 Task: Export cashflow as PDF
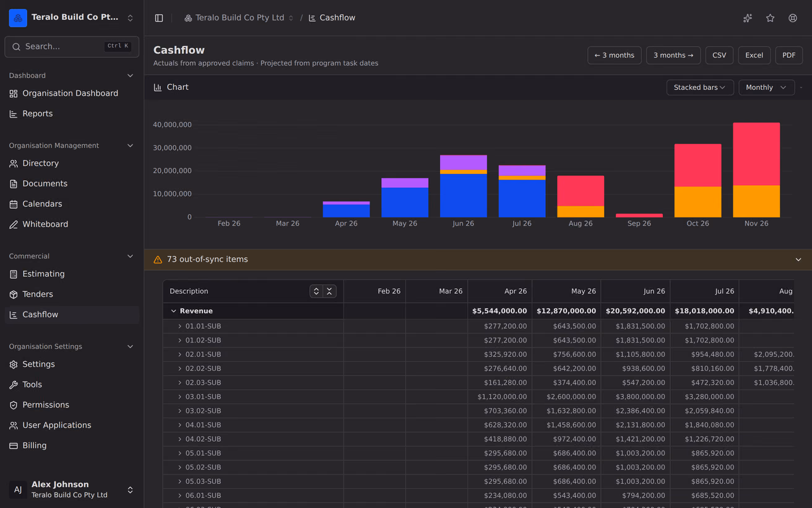(x=789, y=55)
